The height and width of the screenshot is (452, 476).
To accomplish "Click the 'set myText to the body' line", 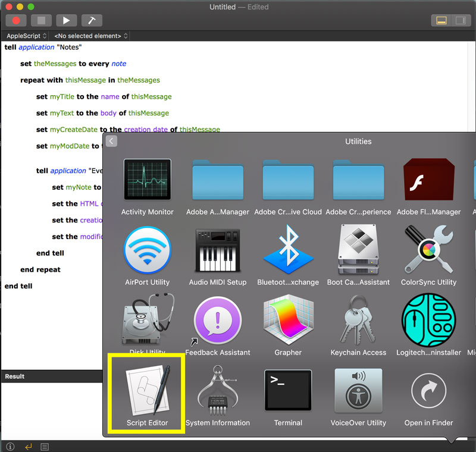I will (x=102, y=113).
